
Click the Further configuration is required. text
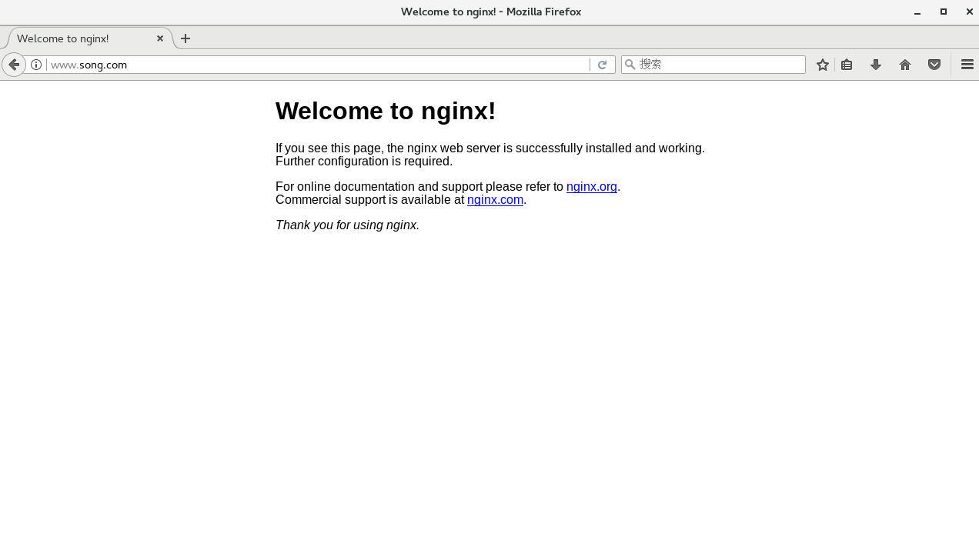click(364, 162)
